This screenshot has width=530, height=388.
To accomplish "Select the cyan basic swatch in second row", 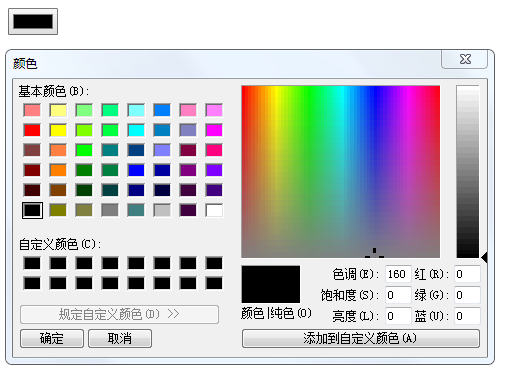I will [136, 130].
